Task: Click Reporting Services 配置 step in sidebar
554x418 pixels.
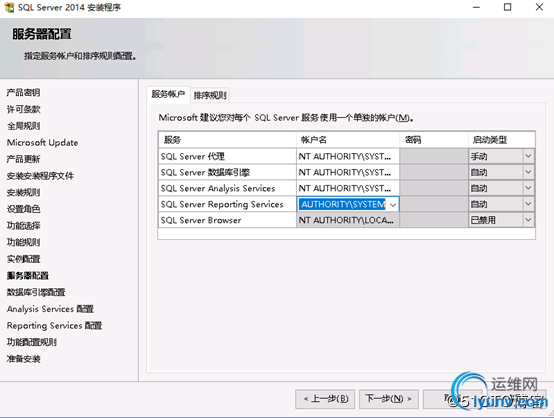Action: pyautogui.click(x=54, y=325)
